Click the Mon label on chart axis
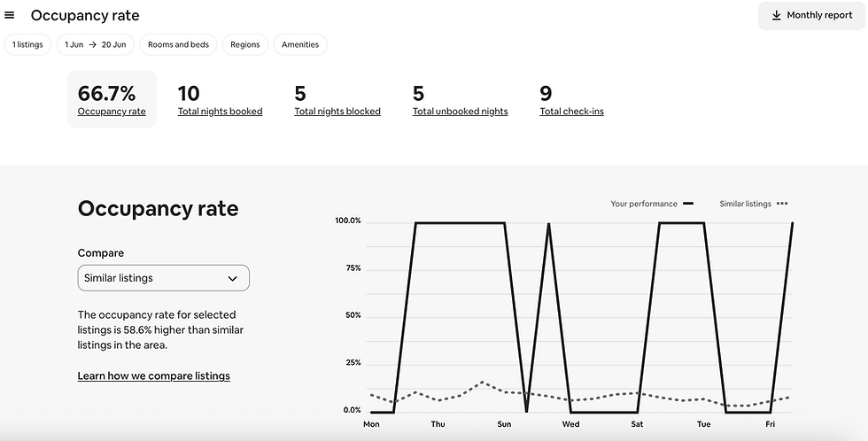Screen dimensions: 868x441 371,424
